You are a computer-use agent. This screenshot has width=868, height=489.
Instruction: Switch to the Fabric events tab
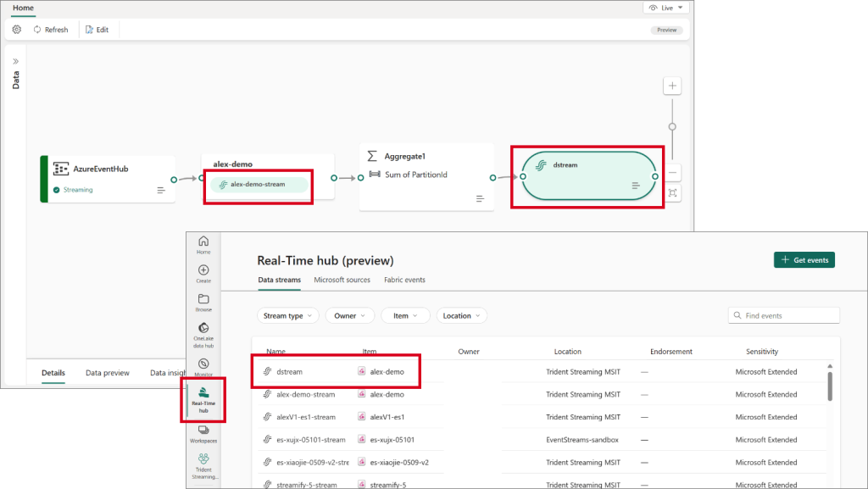(x=404, y=280)
